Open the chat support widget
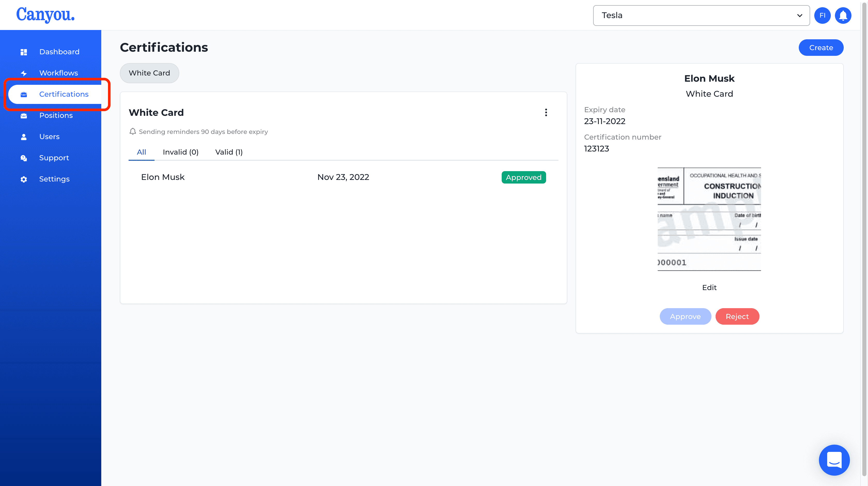 (x=834, y=460)
